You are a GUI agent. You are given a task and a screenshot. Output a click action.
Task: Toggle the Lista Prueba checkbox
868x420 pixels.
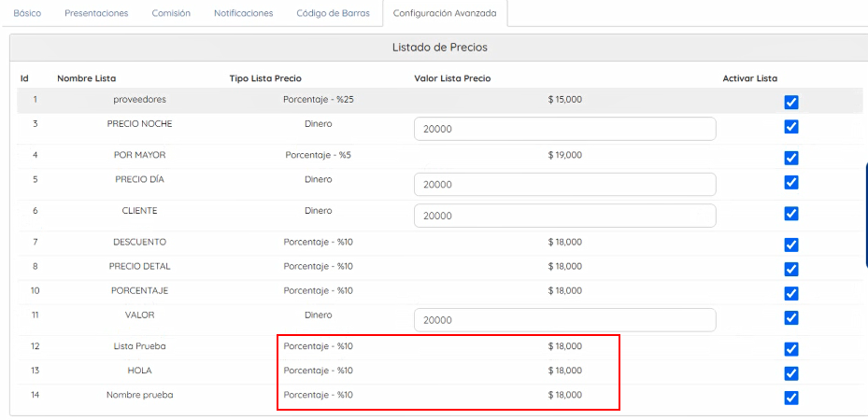[791, 349]
